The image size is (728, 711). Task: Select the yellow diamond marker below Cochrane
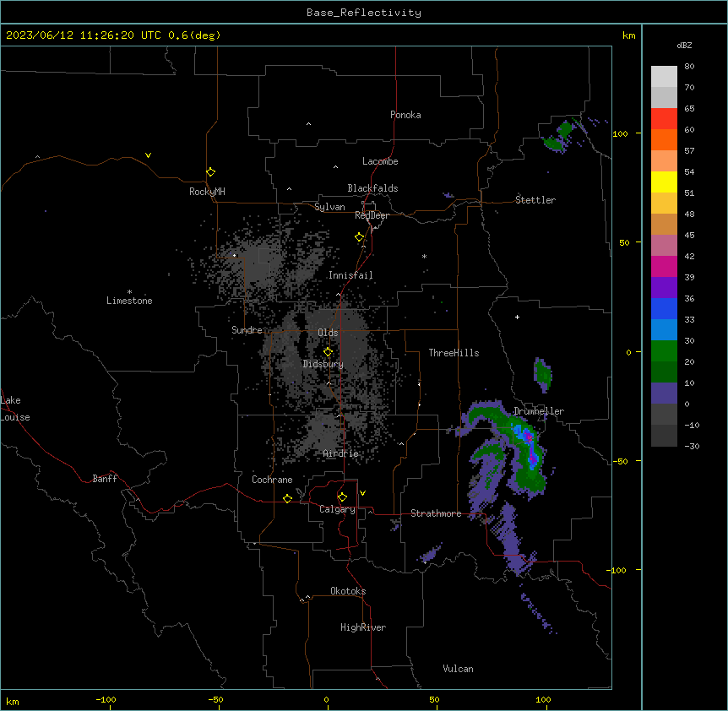(287, 498)
